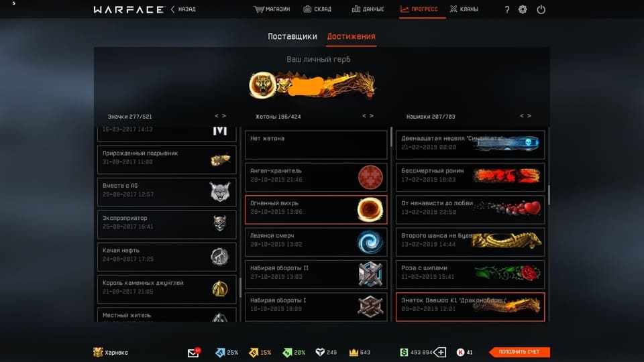This screenshot has width=644, height=362.
Task: Click the Пополнить счет button
Action: 519,352
